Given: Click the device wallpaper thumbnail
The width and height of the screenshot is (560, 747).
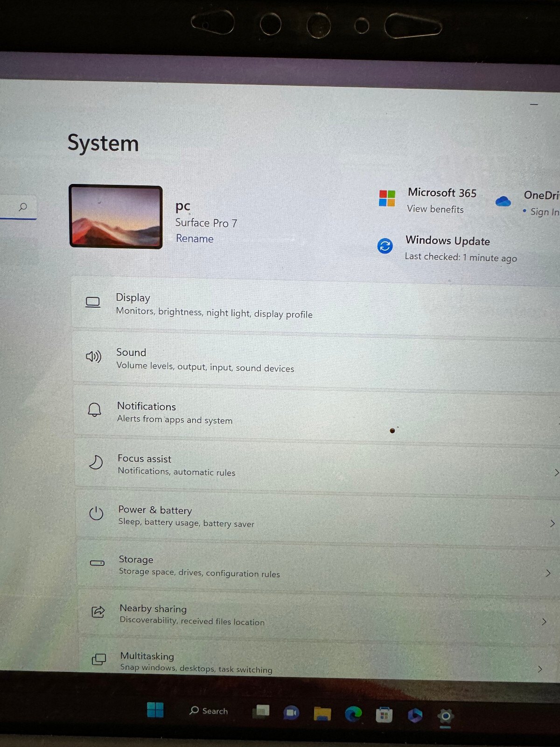Looking at the screenshot, I should 116,217.
